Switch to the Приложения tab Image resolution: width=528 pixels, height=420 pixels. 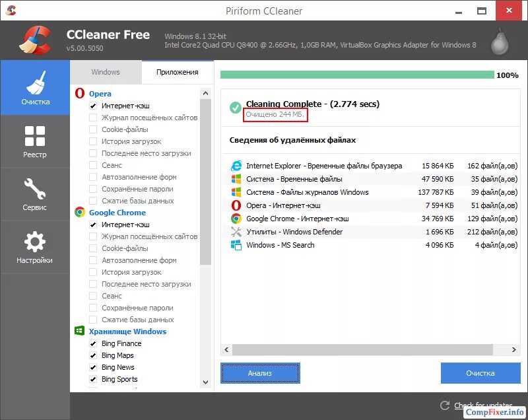point(178,72)
